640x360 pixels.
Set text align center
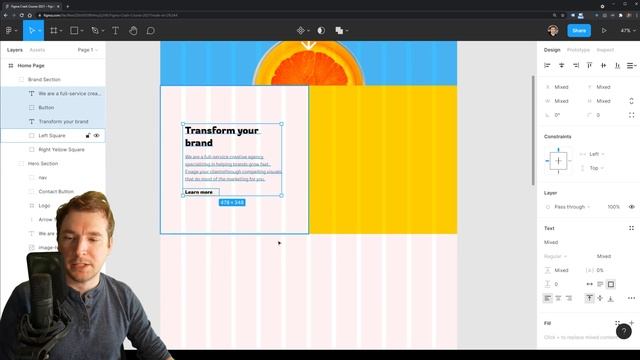(x=558, y=298)
